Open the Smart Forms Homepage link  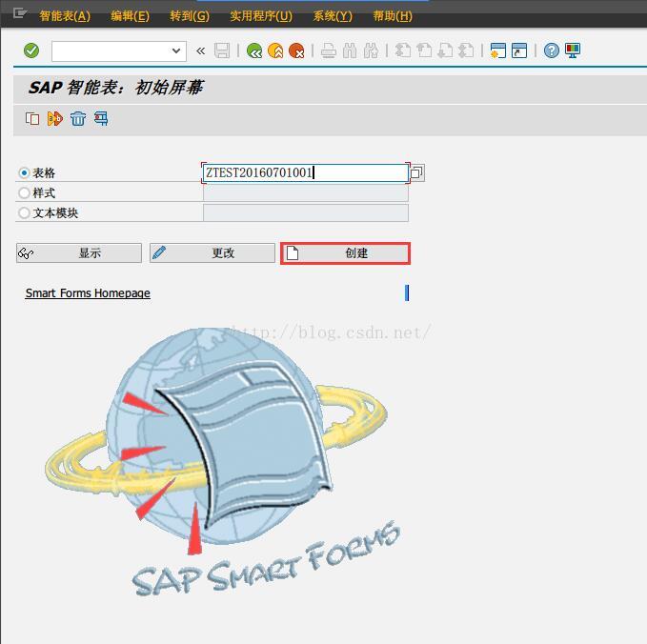(x=88, y=292)
